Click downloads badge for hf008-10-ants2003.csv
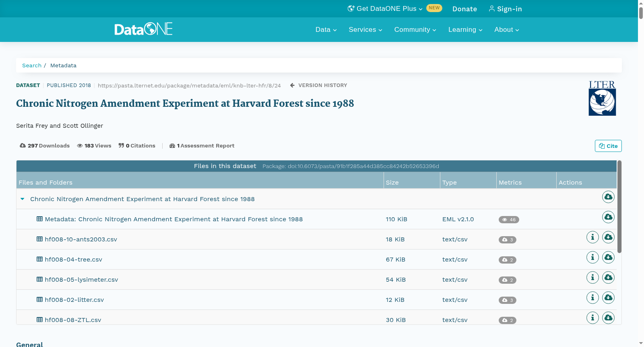644x347 pixels. click(508, 240)
